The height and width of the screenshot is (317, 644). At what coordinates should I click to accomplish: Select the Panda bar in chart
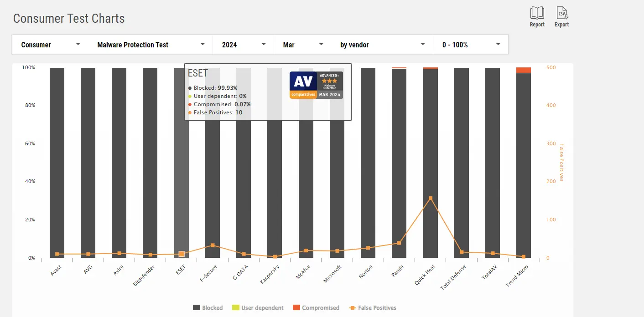(399, 163)
